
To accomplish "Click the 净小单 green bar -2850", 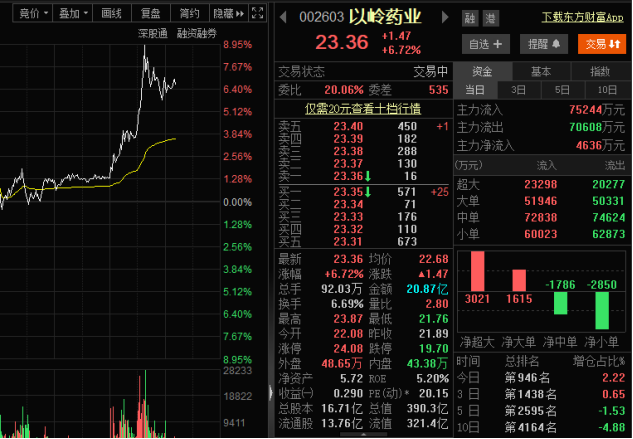I will (x=602, y=310).
